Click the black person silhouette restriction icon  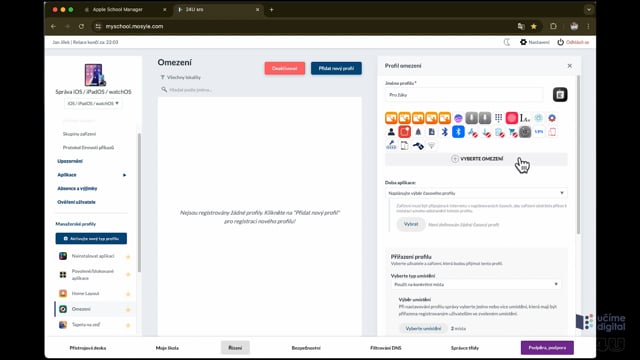(x=391, y=132)
